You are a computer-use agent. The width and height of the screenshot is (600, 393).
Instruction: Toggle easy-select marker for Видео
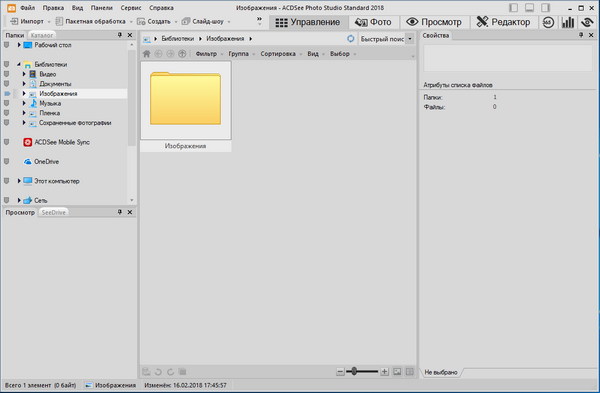7,74
